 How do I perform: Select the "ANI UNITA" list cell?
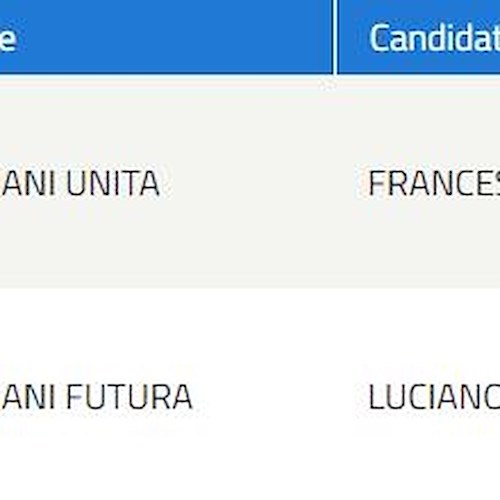pos(166,183)
